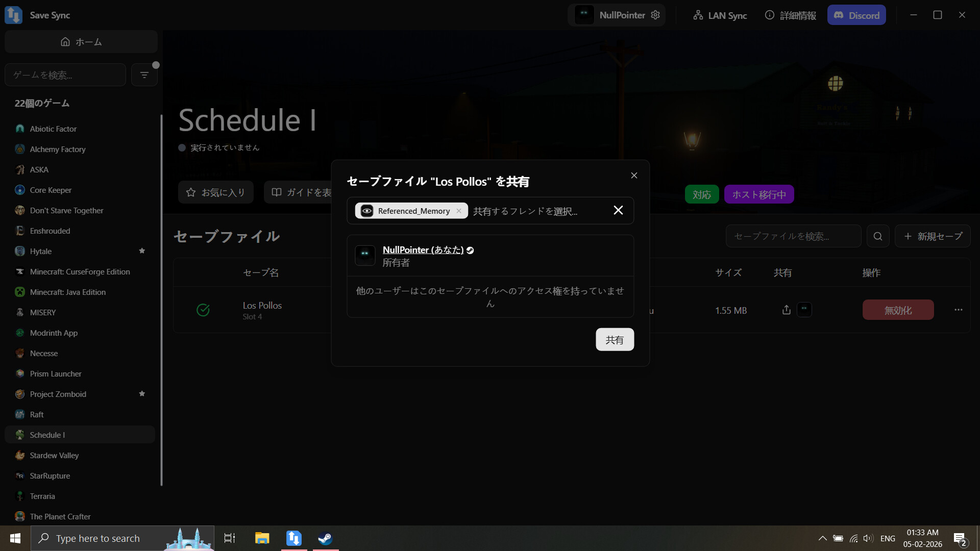Click NullPointer owner avatar in dialog
Image resolution: width=980 pixels, height=551 pixels.
365,256
